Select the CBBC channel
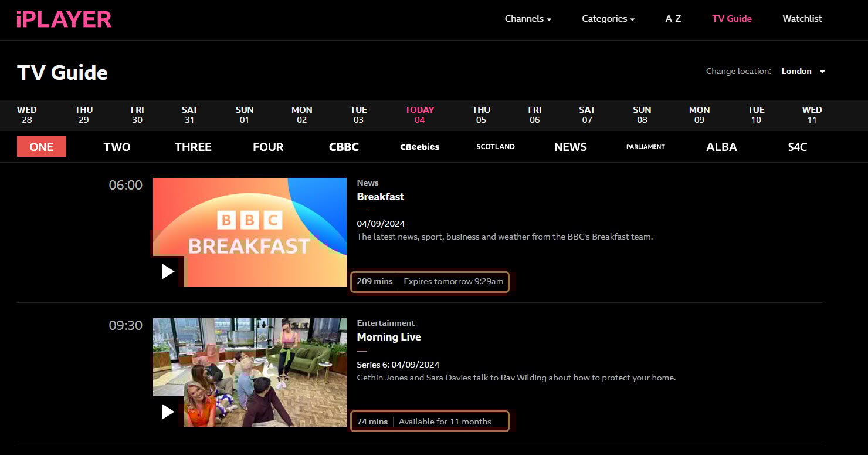 click(x=343, y=147)
